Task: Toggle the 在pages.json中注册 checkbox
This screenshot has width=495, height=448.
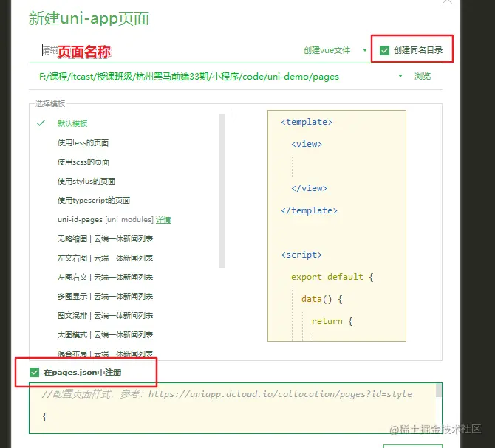Action: [x=34, y=372]
